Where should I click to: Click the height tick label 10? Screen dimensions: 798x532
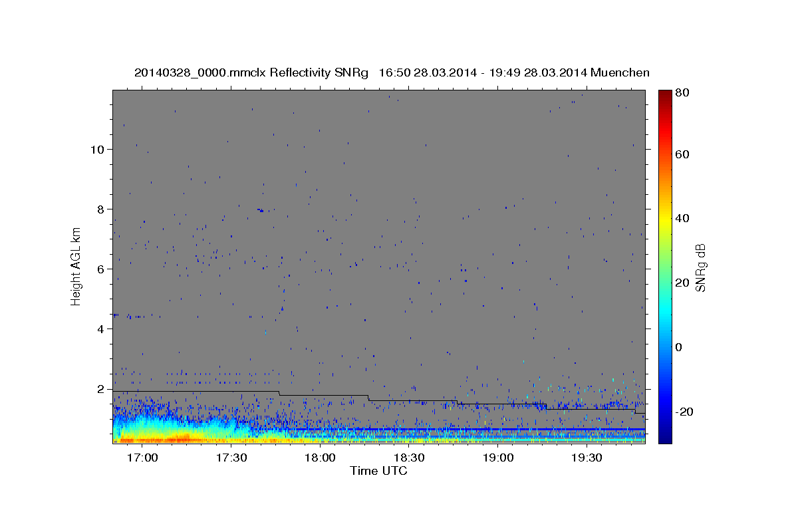(98, 150)
